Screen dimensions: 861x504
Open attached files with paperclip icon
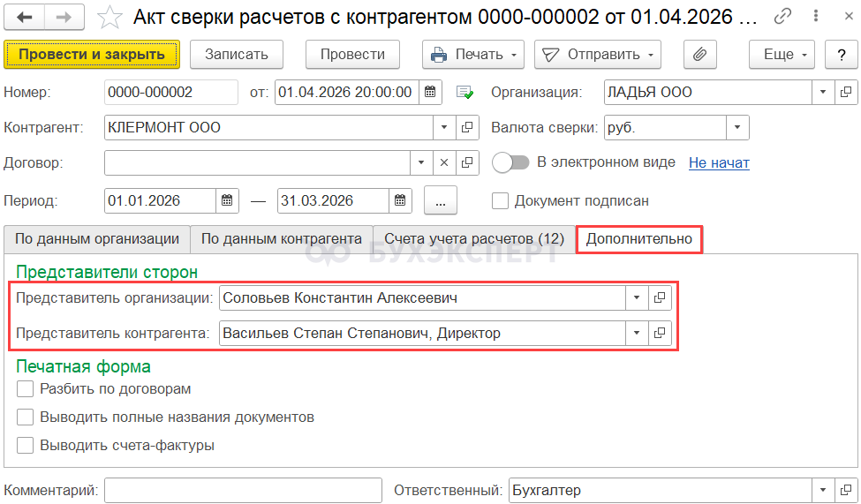699,55
